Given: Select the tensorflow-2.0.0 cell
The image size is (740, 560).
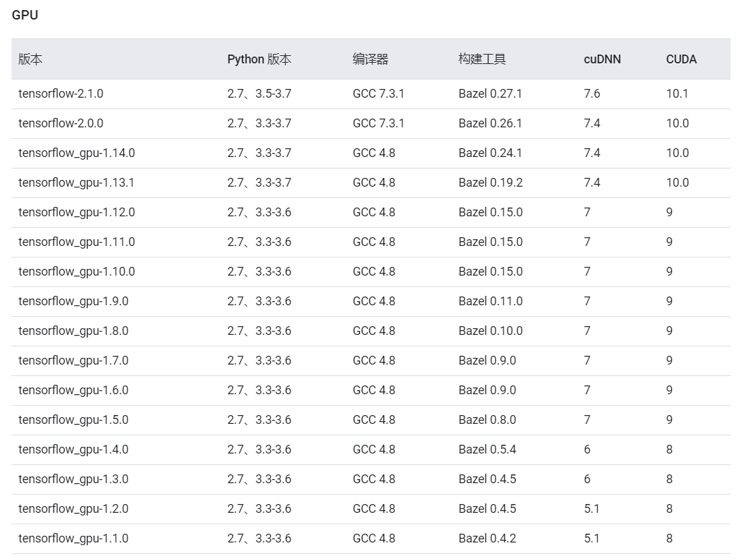Looking at the screenshot, I should (x=61, y=123).
